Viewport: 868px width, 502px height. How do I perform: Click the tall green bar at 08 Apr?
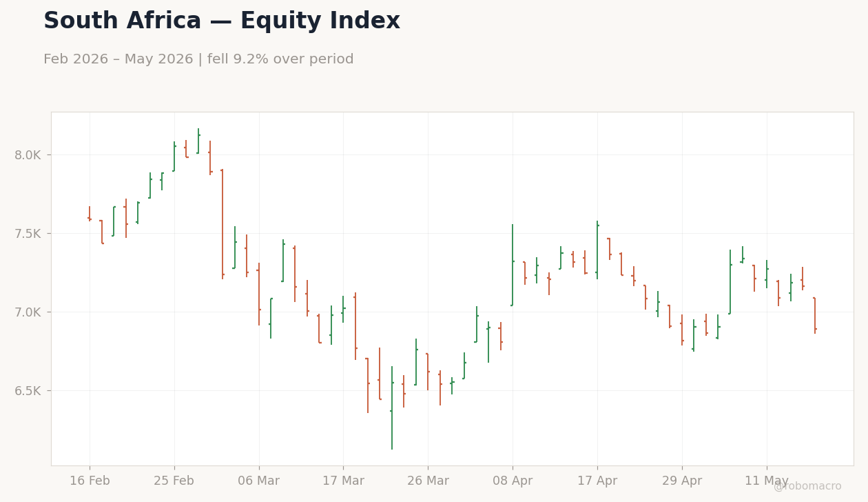click(513, 265)
